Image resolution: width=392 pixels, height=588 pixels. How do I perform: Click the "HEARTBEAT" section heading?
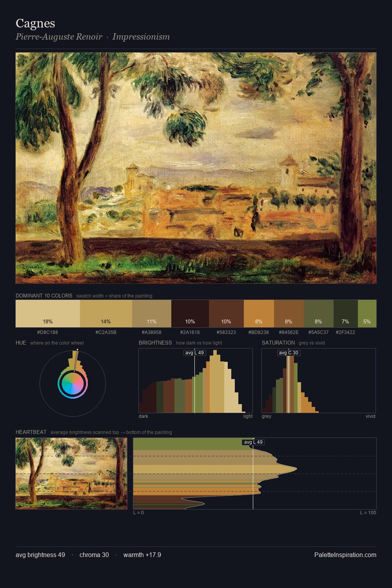[x=31, y=432]
